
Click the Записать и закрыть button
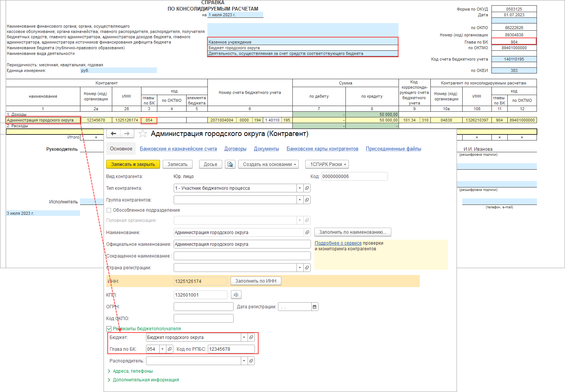point(133,164)
